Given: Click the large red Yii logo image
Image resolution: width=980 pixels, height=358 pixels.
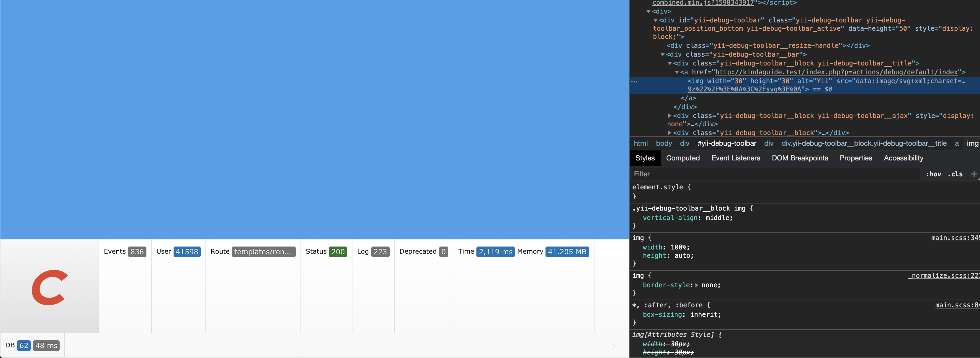Looking at the screenshot, I should [50, 287].
